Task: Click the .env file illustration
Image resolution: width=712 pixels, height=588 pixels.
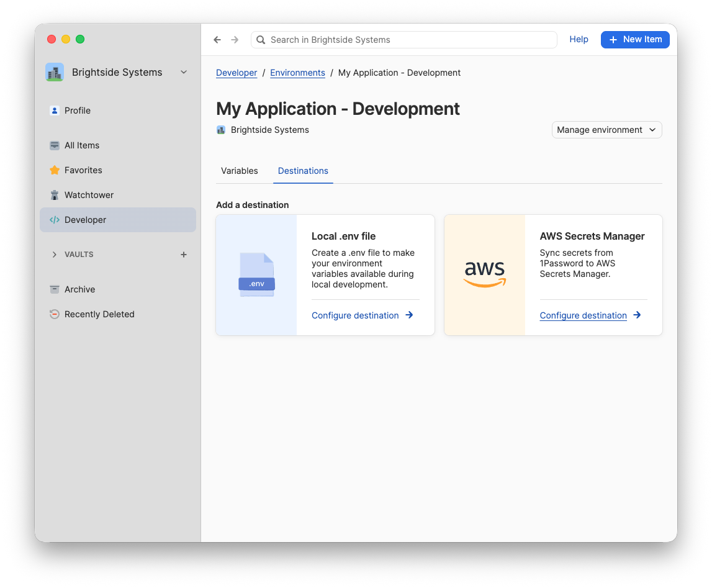Action: (x=256, y=274)
